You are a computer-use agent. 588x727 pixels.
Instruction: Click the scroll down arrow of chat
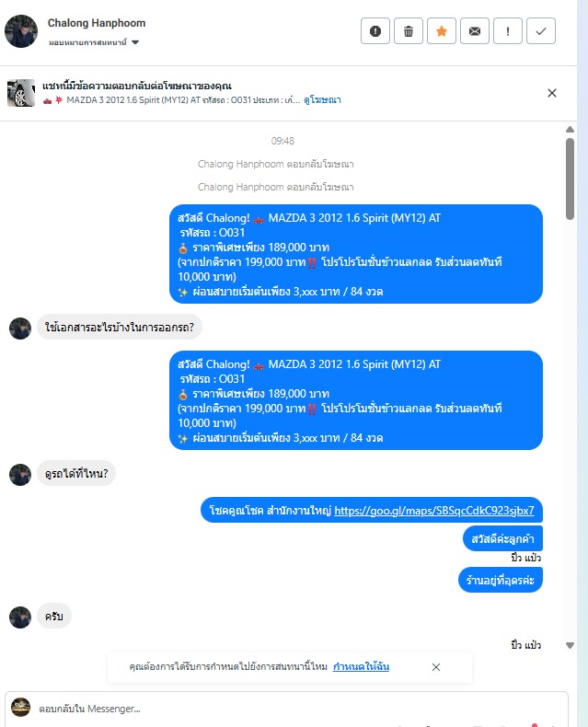point(570,645)
